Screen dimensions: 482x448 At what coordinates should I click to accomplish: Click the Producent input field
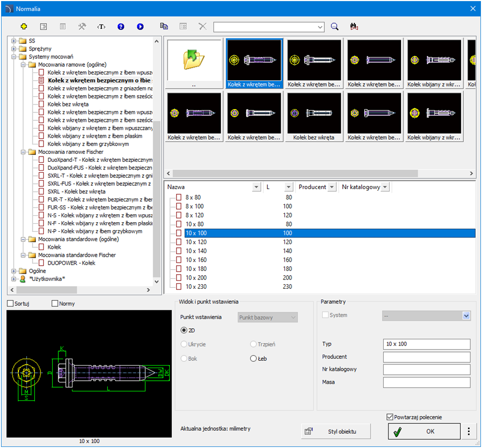(x=426, y=357)
